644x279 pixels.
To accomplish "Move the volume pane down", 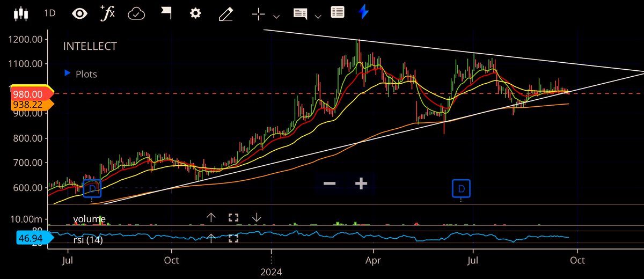I will 257,217.
